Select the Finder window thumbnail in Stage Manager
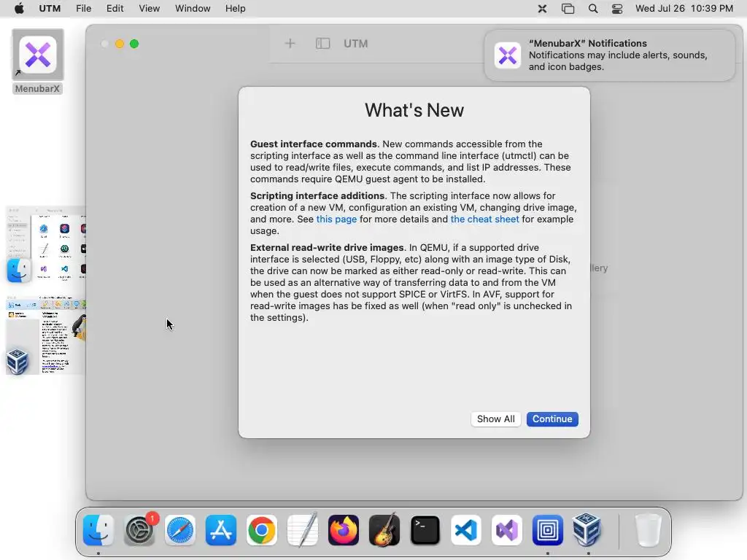This screenshot has height=560, width=747. click(x=46, y=245)
